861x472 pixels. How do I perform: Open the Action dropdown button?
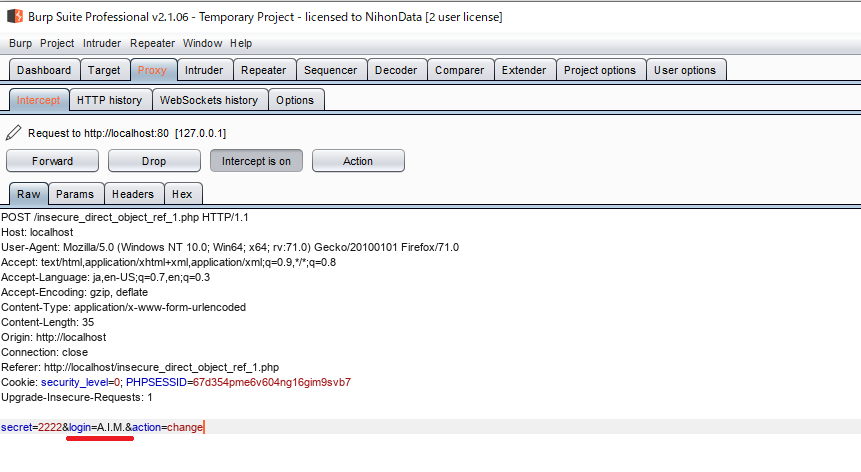[x=358, y=161]
